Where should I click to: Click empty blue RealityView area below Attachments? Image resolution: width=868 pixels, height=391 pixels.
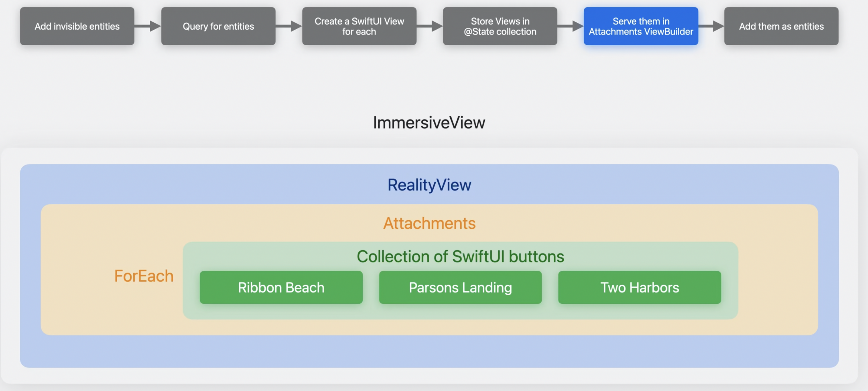point(429,351)
